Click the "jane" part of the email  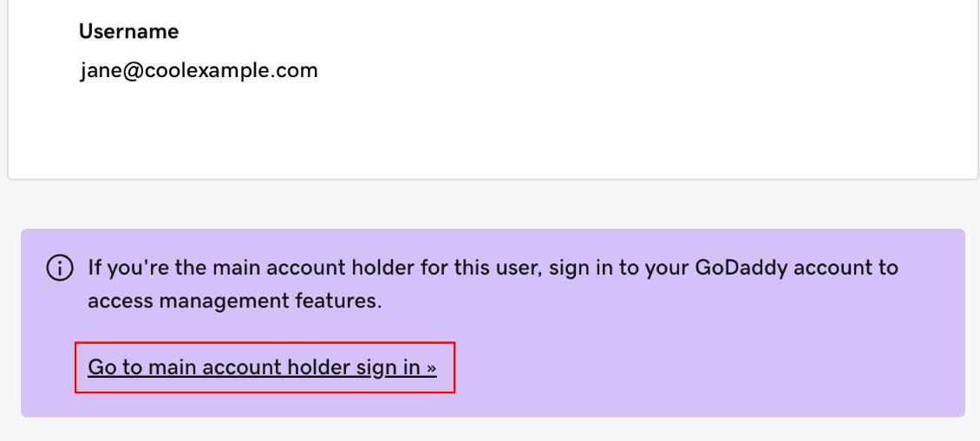(98, 69)
